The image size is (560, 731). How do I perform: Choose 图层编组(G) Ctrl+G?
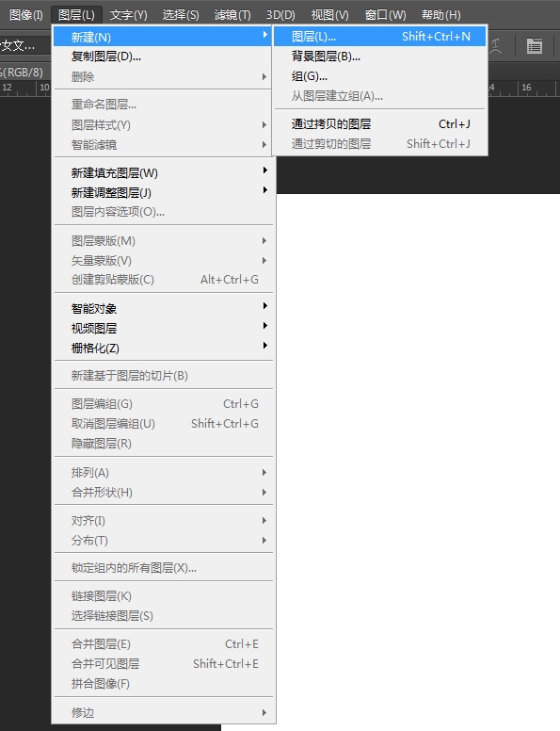(163, 404)
